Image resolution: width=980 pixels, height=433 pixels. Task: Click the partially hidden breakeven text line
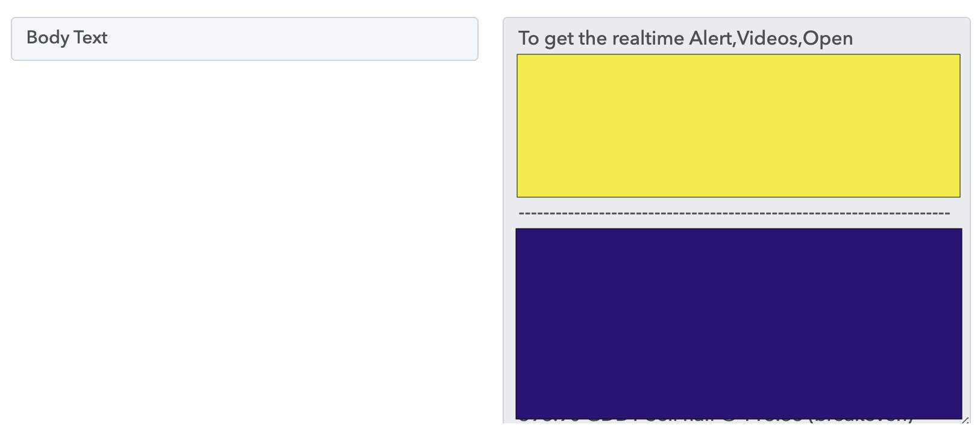click(x=716, y=420)
